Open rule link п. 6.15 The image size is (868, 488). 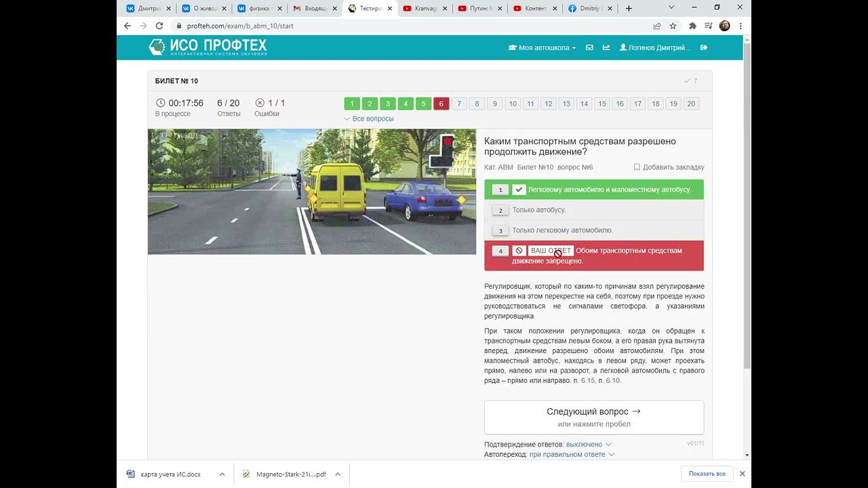588,381
